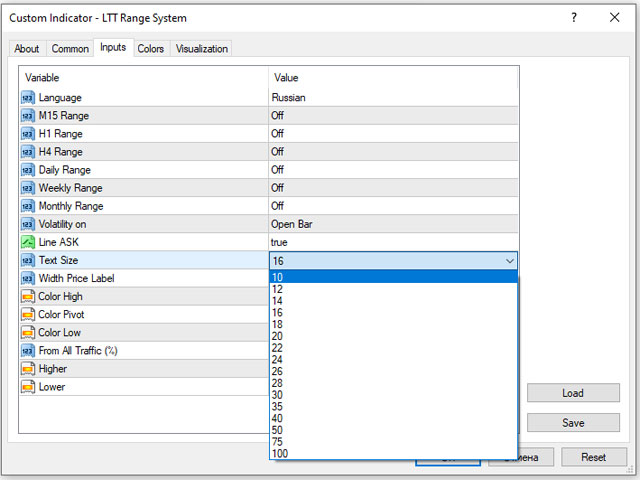Image resolution: width=640 pixels, height=480 pixels.
Task: Choose 20 in the Text Size list
Action: pos(393,336)
